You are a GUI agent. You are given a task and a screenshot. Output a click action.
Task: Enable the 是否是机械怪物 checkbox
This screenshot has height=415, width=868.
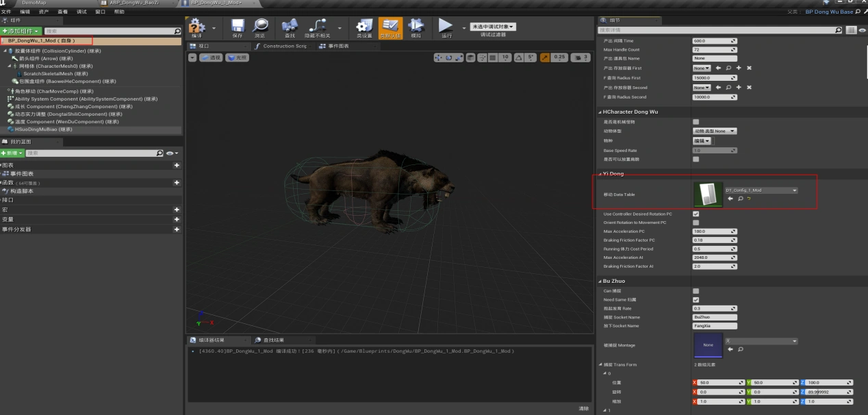(696, 122)
